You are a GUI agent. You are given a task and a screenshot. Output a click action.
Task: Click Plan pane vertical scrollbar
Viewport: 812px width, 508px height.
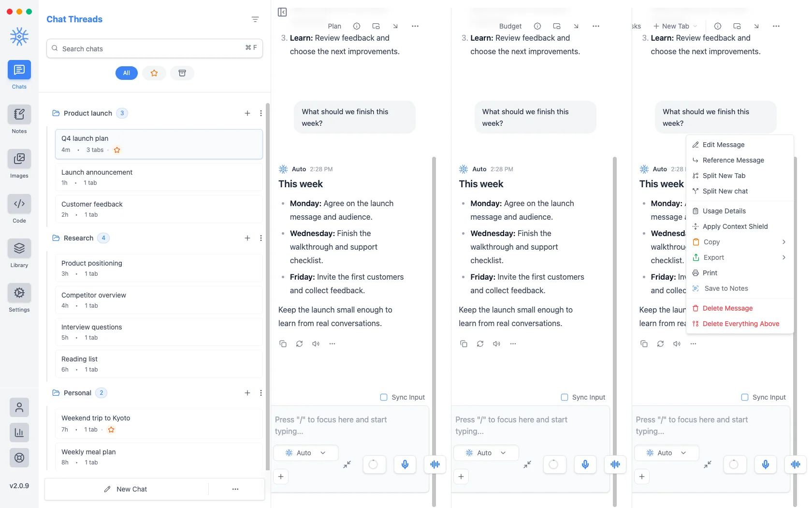[x=434, y=331]
